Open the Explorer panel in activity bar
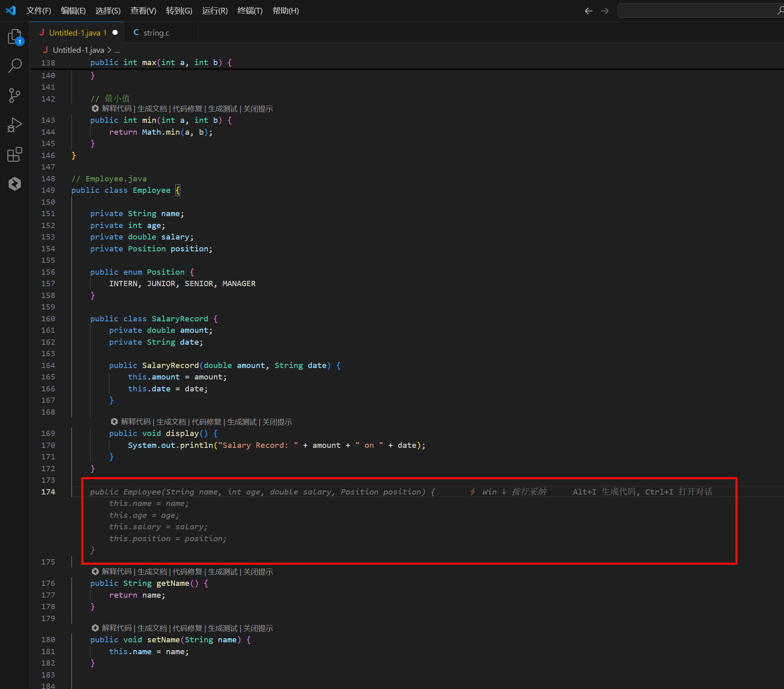 tap(15, 37)
